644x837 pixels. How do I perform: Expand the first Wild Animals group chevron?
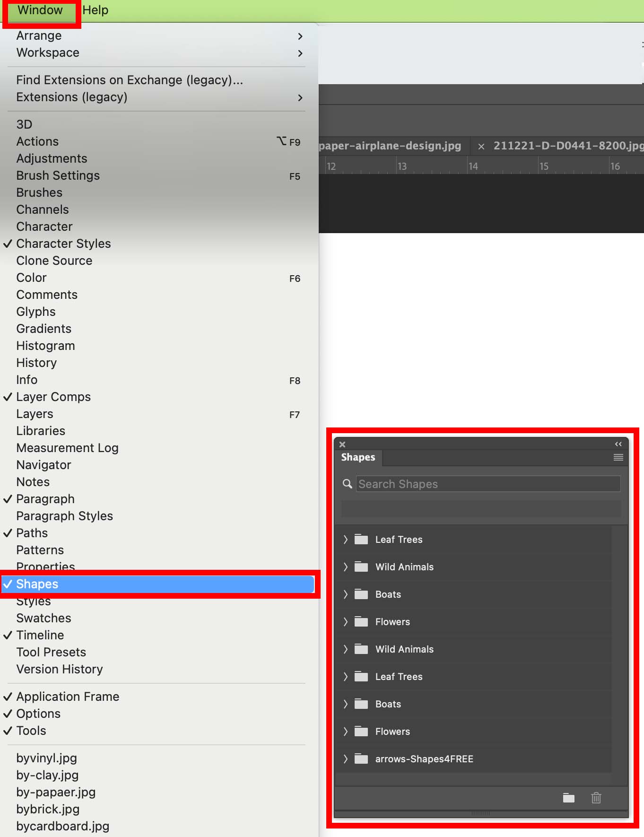point(346,567)
